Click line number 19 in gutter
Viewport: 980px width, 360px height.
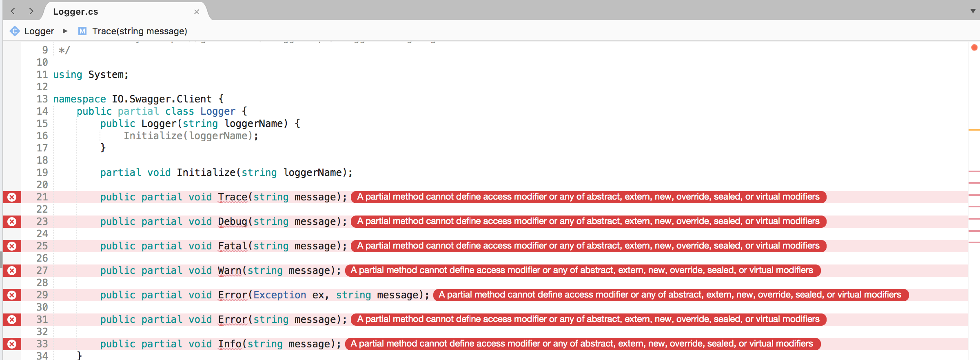tap(42, 173)
